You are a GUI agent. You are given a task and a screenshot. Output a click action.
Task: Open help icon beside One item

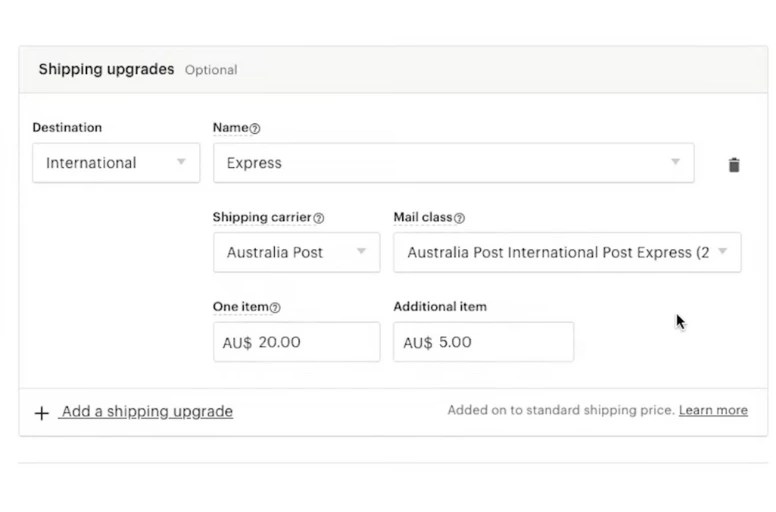[275, 308]
